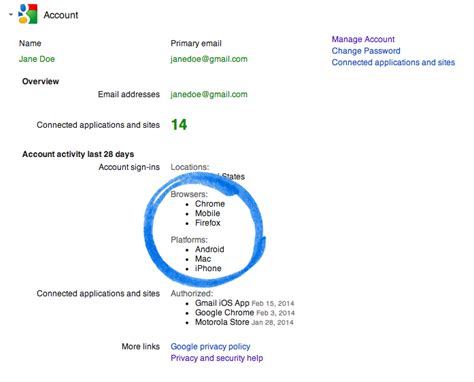Viewport: 474px width, 382px height.
Task: Click the Locations: label
Action: tap(190, 167)
